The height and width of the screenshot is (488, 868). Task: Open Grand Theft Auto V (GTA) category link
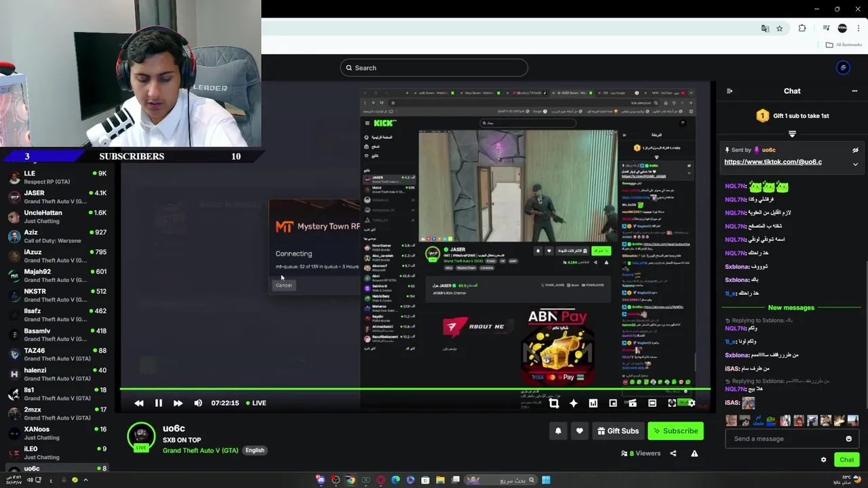click(x=201, y=450)
